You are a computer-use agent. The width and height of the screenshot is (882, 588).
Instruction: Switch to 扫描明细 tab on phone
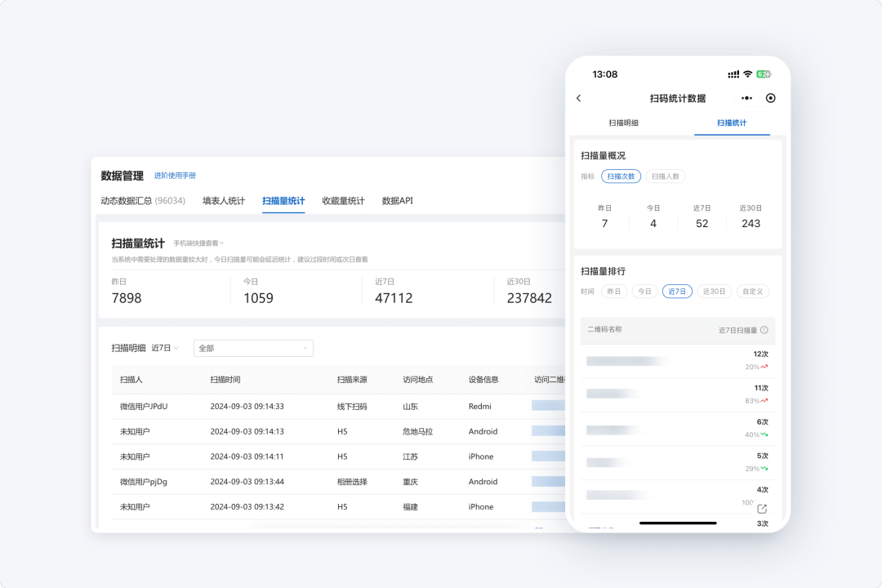click(x=623, y=122)
